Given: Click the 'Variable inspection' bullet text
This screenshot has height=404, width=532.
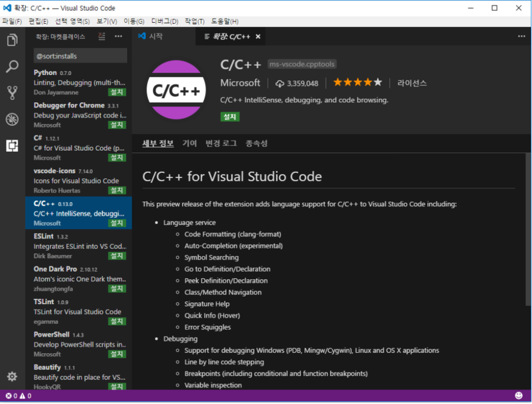Looking at the screenshot, I should (213, 385).
